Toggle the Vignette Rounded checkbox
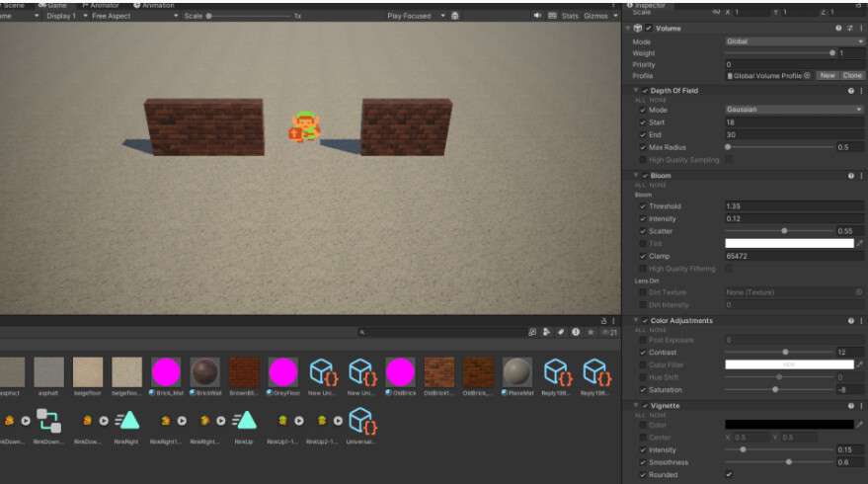868x484 pixels. pos(729,474)
